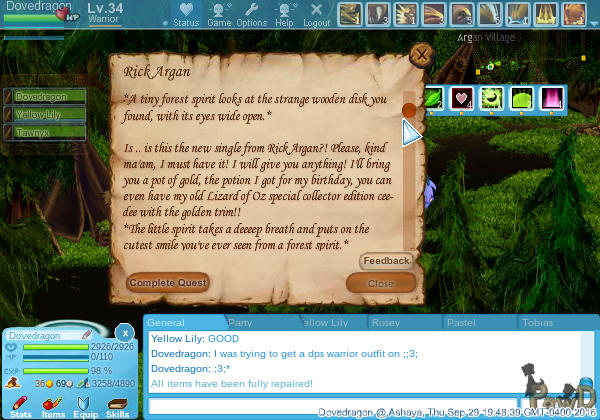Open the Options menu
Viewport: 600px width, 420px height.
[x=251, y=12]
